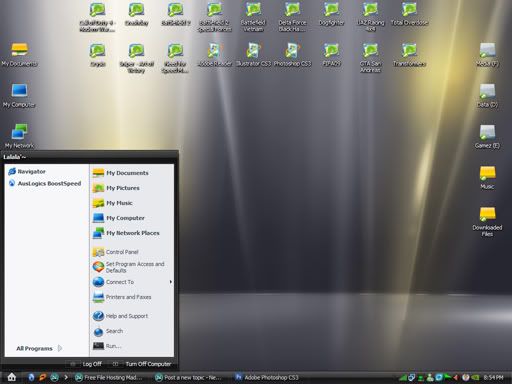This screenshot has height=384, width=512.
Task: Select the Total Overdose desktop icon
Action: click(x=409, y=14)
